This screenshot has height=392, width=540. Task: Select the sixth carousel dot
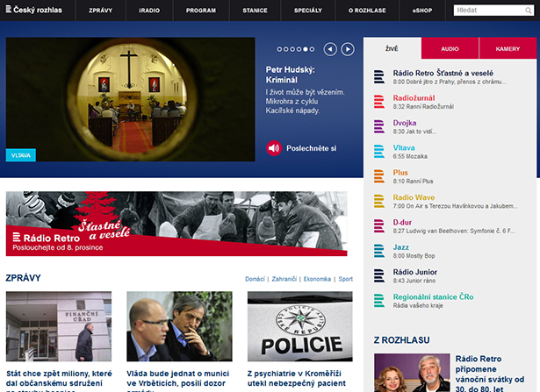coord(312,49)
